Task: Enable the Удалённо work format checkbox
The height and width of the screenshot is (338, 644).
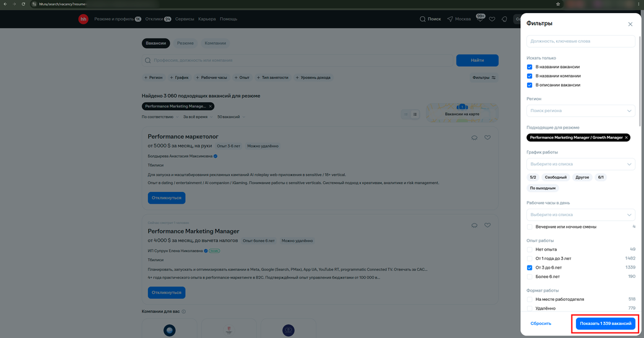Action: [x=529, y=308]
